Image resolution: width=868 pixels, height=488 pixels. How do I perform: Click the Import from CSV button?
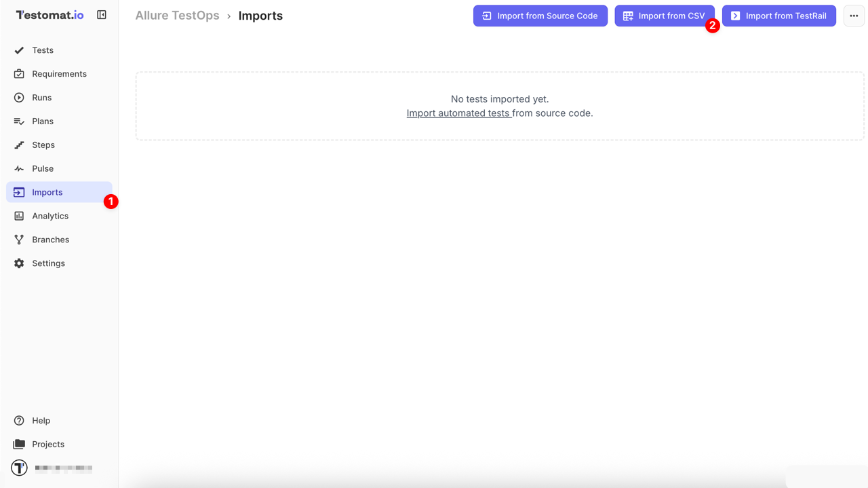point(665,15)
